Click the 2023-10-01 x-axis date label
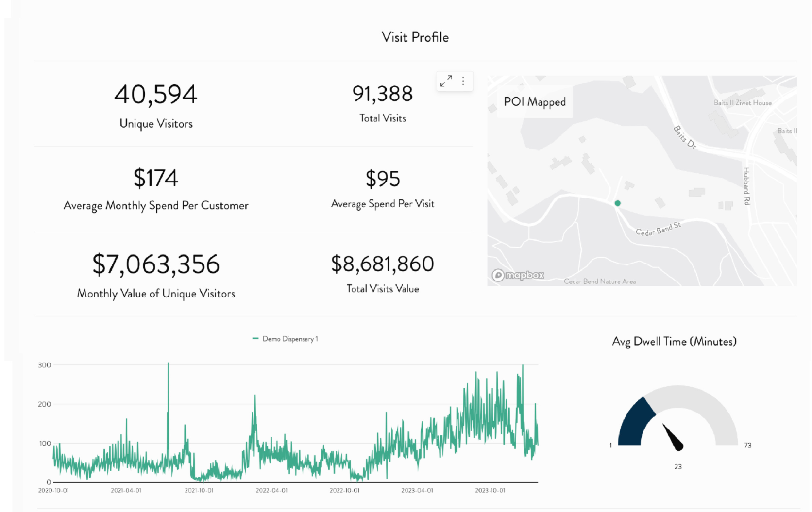The width and height of the screenshot is (812, 512). click(x=490, y=490)
